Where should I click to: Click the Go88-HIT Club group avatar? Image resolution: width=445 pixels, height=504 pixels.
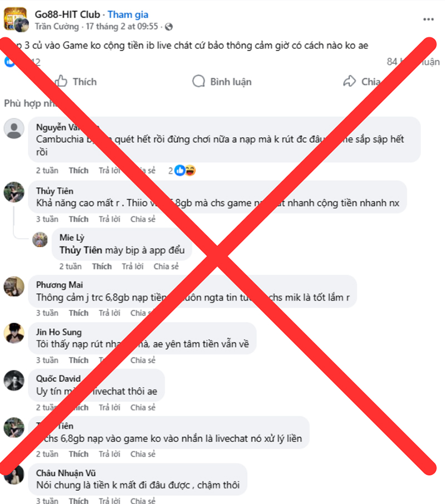[x=14, y=18]
